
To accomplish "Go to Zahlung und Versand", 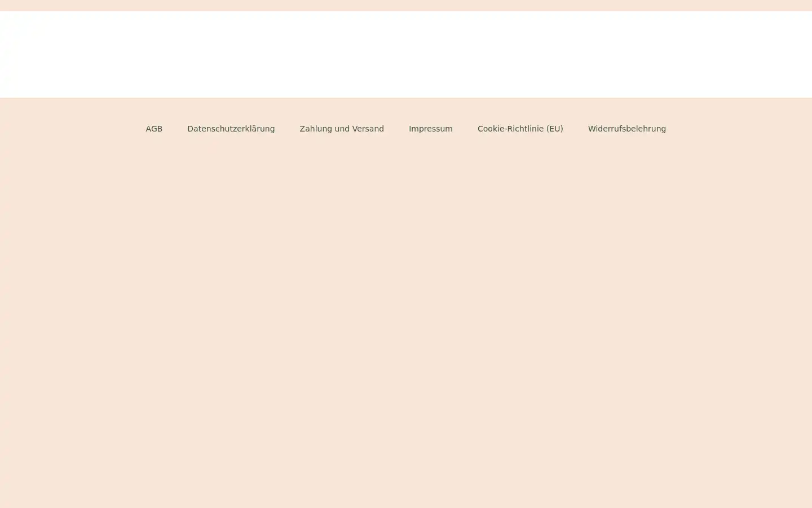I will pyautogui.click(x=342, y=129).
